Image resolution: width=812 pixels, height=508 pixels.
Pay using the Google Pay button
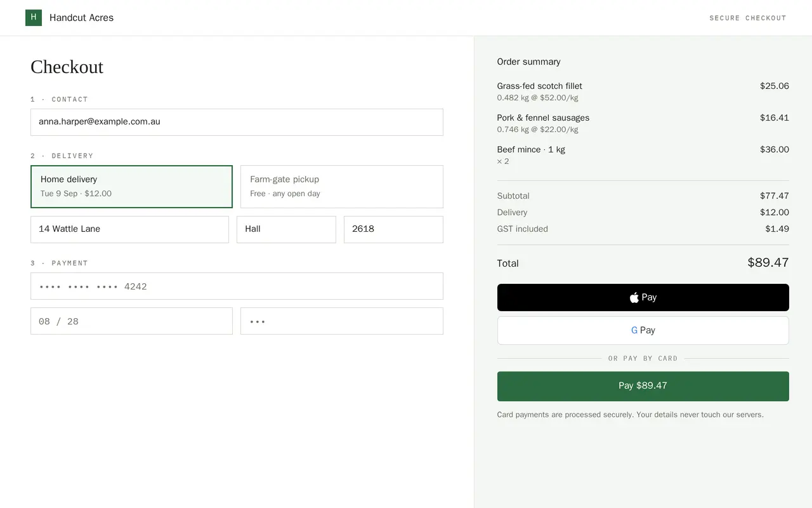point(643,330)
